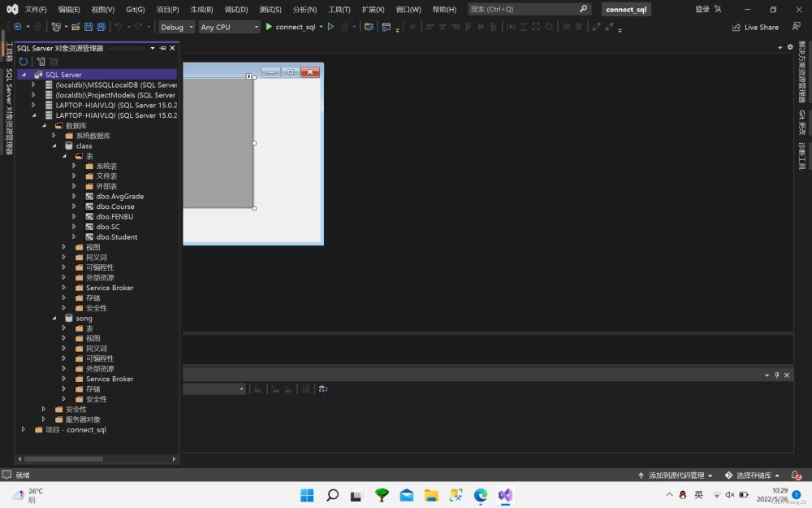Expand the dbo.Student table node
Image resolution: width=812 pixels, height=508 pixels.
tap(75, 237)
